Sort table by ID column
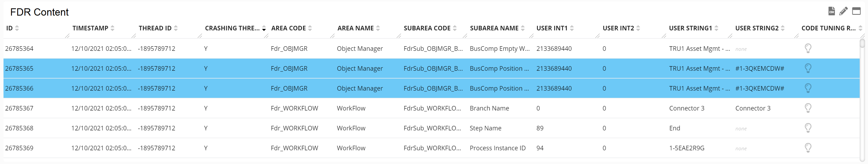868x164 pixels. pos(17,28)
